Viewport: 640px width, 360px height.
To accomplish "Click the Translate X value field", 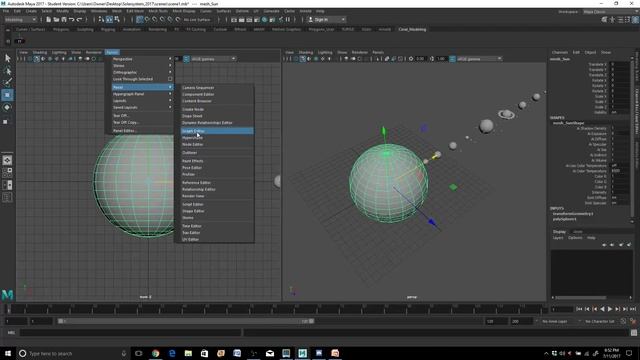I will pos(620,64).
